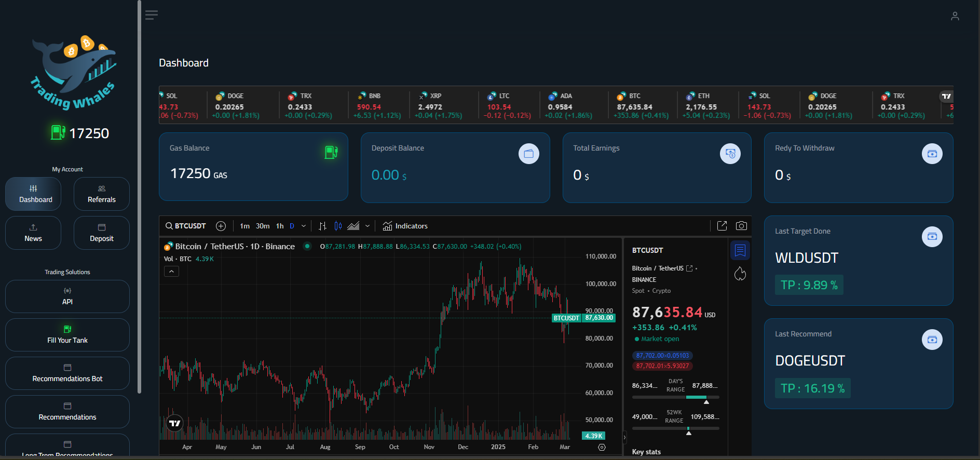Open the watchlist details panel icon
This screenshot has height=460, width=980.
740,250
